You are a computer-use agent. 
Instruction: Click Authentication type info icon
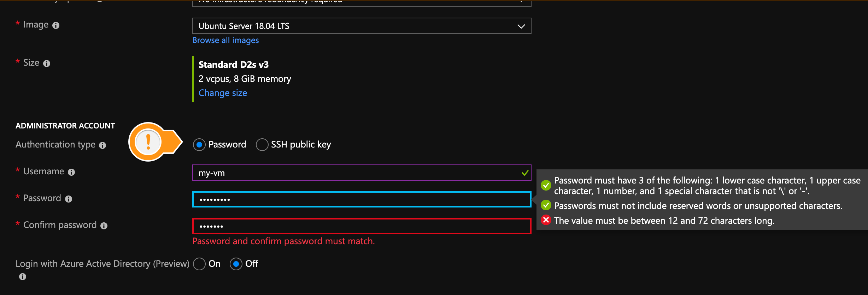click(102, 145)
